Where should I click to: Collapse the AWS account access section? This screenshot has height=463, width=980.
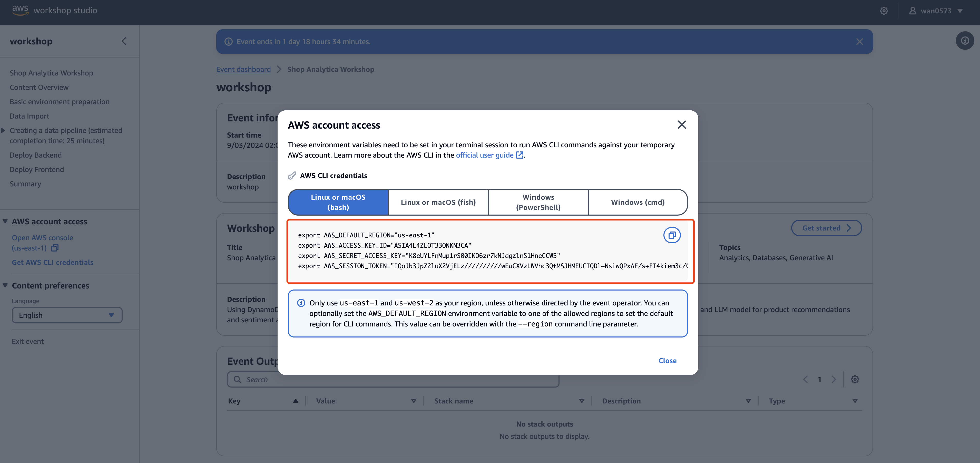click(x=5, y=221)
